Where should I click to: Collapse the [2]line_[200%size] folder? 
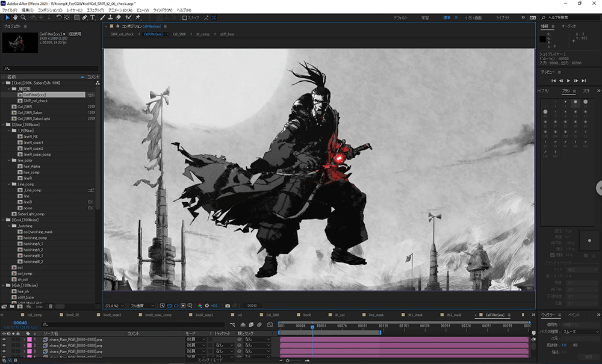3,125
